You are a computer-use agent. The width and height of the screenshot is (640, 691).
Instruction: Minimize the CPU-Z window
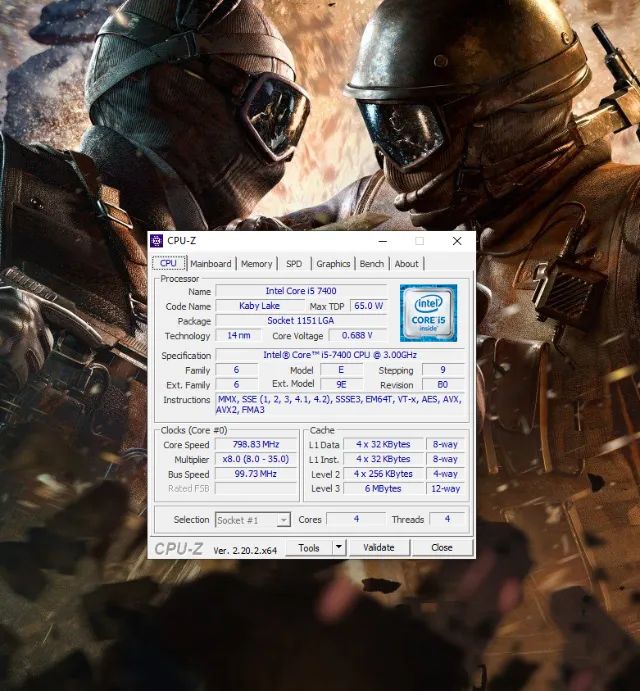[383, 241]
